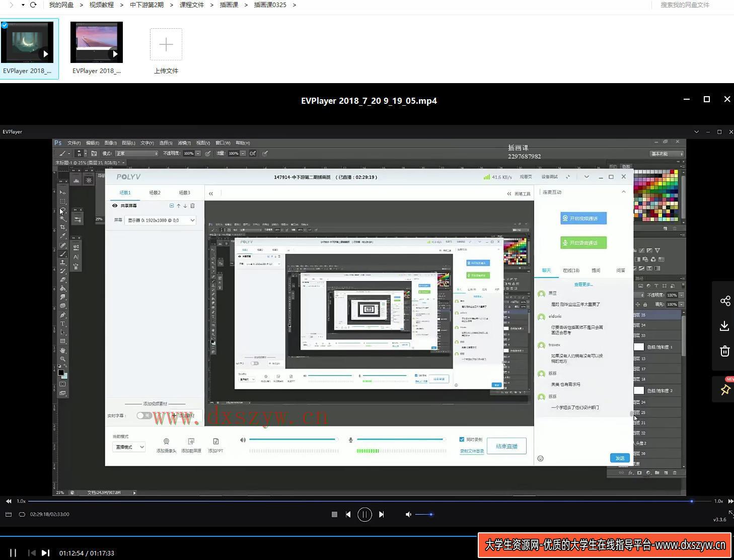The image size is (734, 560).
Task: Open the current mode live-mode dropdown
Action: pos(129,447)
